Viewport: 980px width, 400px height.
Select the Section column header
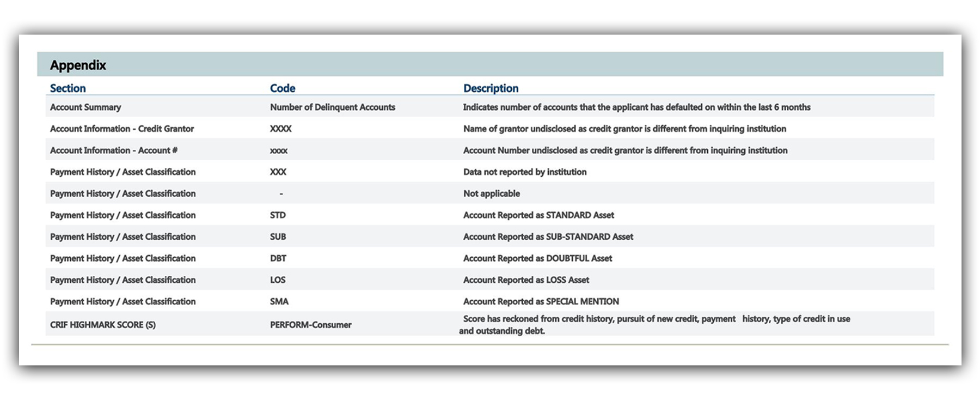pos(68,88)
